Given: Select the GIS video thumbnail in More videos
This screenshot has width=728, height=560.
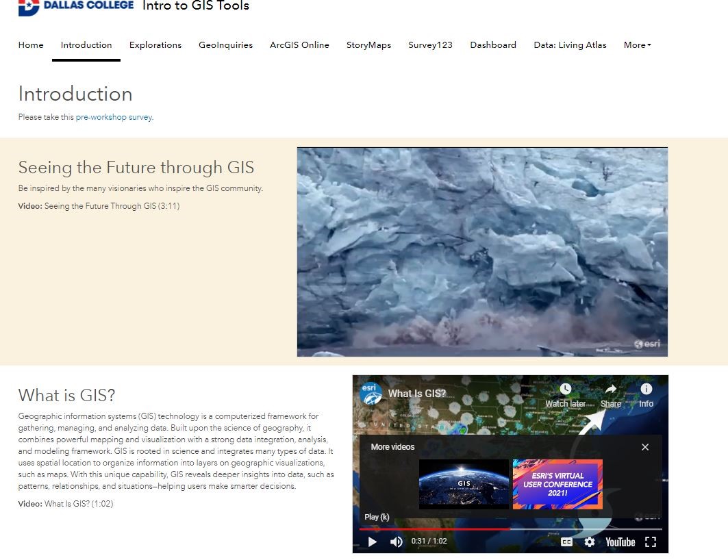Looking at the screenshot, I should (464, 483).
